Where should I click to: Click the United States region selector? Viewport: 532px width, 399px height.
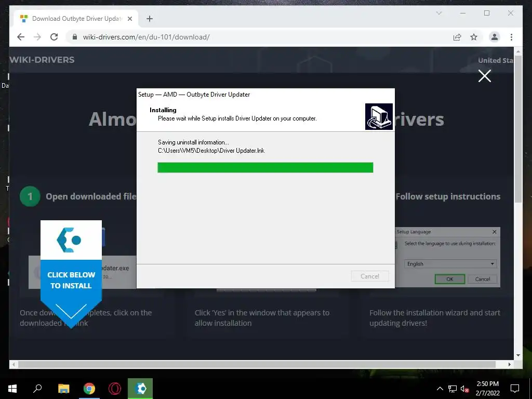click(x=496, y=60)
